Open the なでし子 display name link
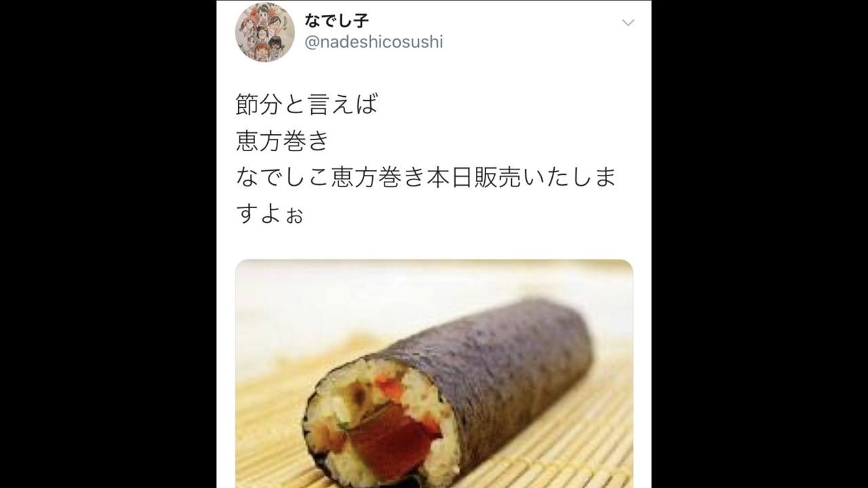Image resolution: width=868 pixels, height=488 pixels. pyautogui.click(x=336, y=20)
